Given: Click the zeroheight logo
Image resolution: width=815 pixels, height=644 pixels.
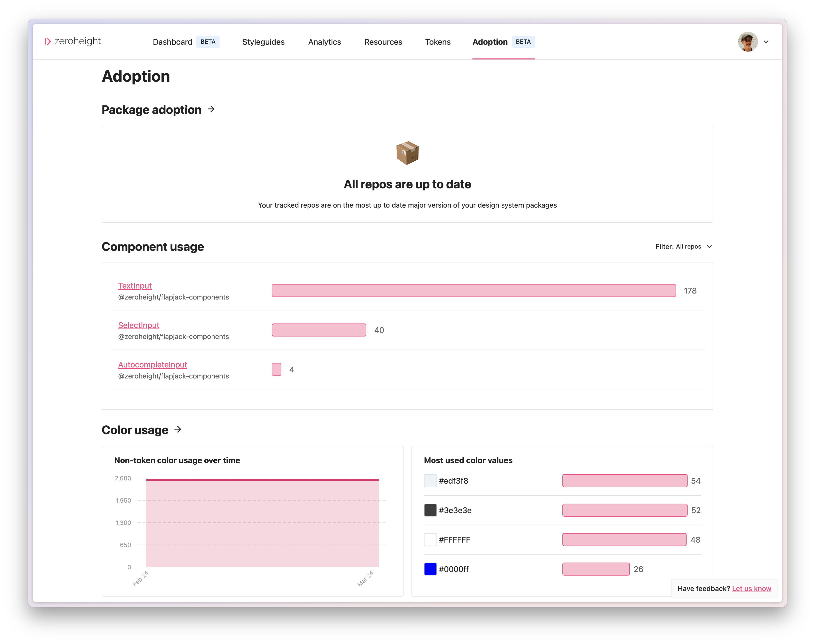Looking at the screenshot, I should click(x=73, y=41).
